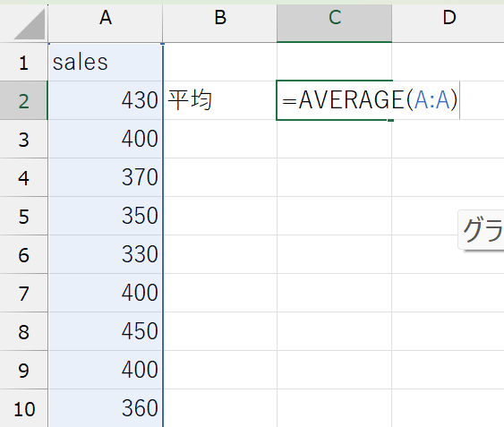Select cell A4 with value 370
Viewport: 504px width, 427px height.
point(105,177)
